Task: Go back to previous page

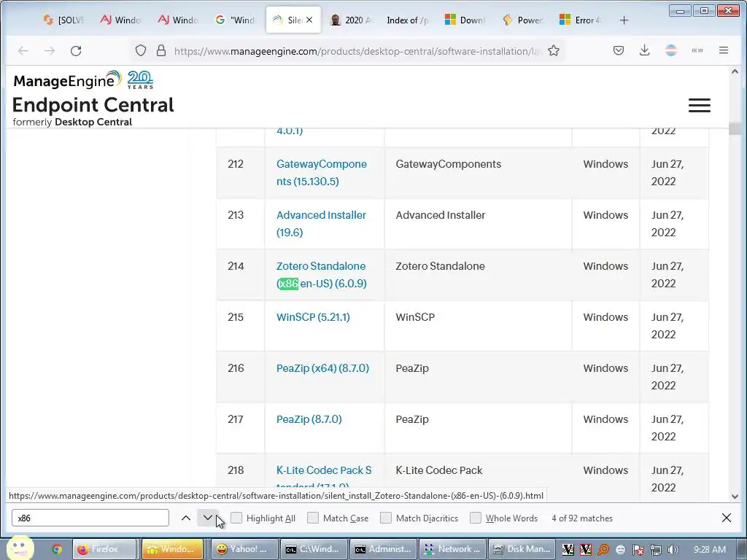Action: point(23,50)
